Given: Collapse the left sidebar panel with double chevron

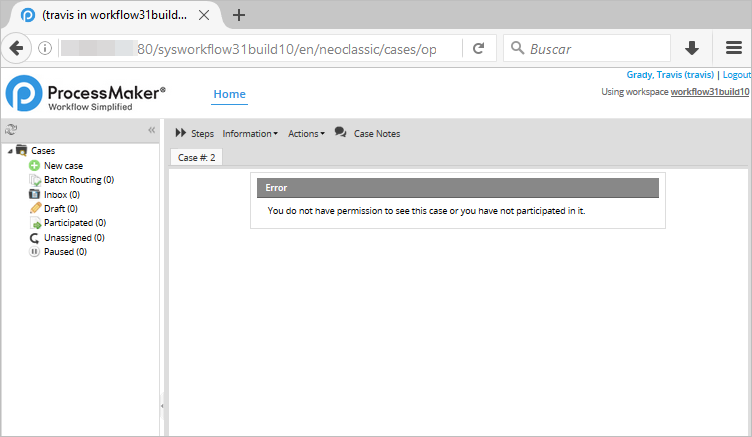Looking at the screenshot, I should pyautogui.click(x=152, y=130).
